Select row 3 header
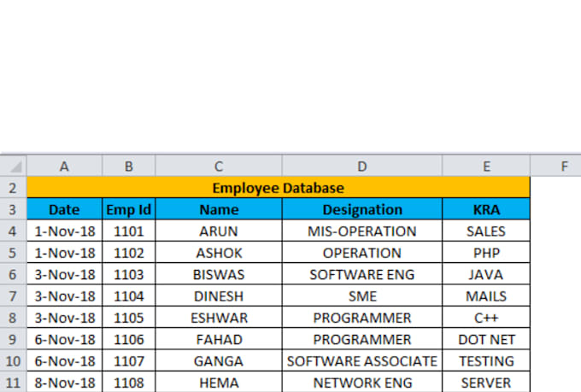Screen dimensions: 581x392 (13, 209)
